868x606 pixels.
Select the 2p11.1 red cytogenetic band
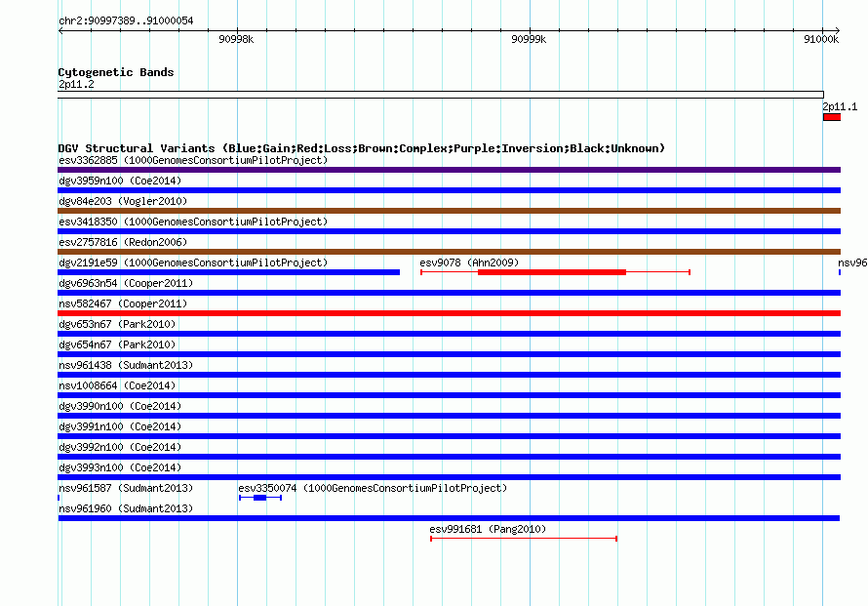coord(832,117)
